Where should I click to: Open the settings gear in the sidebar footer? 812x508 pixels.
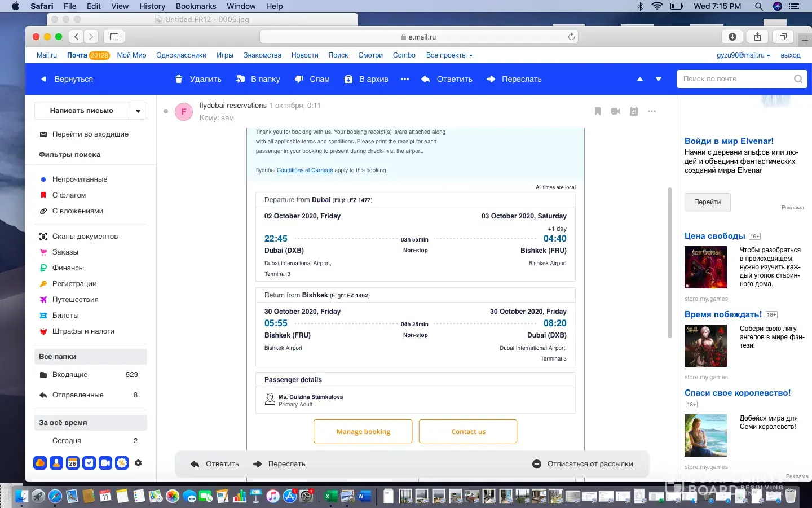pyautogui.click(x=138, y=463)
